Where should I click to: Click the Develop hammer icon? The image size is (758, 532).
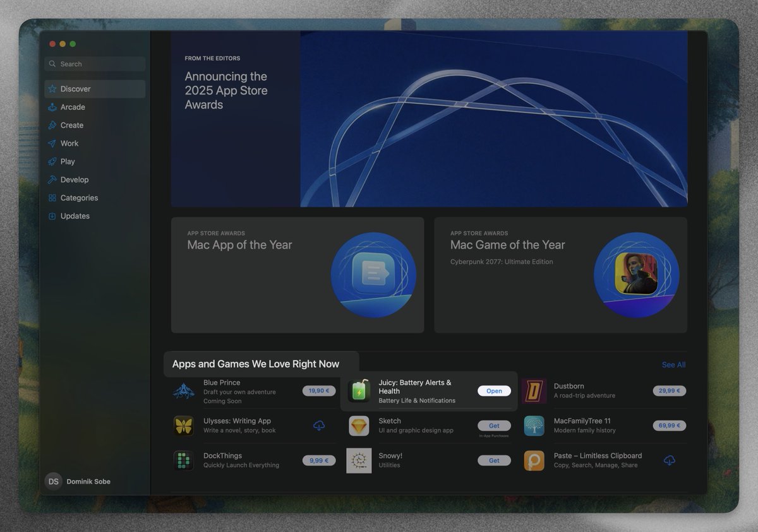[52, 180]
